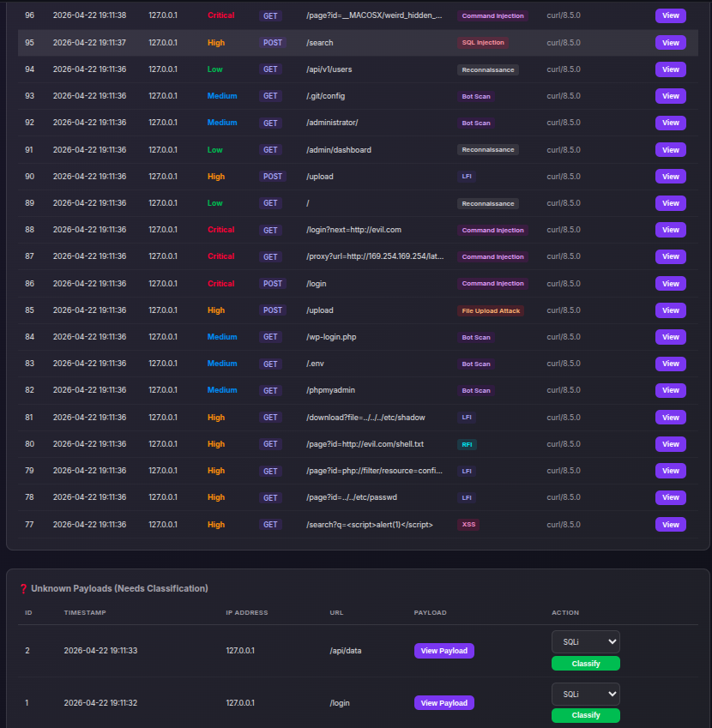Viewport: 712px width, 728px height.
Task: View entry 88 evil.com redirect request
Action: click(x=670, y=230)
